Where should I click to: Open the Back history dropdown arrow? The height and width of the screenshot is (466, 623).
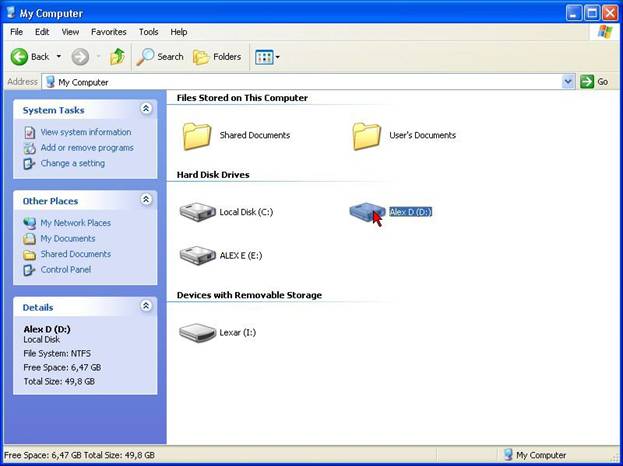pos(59,57)
